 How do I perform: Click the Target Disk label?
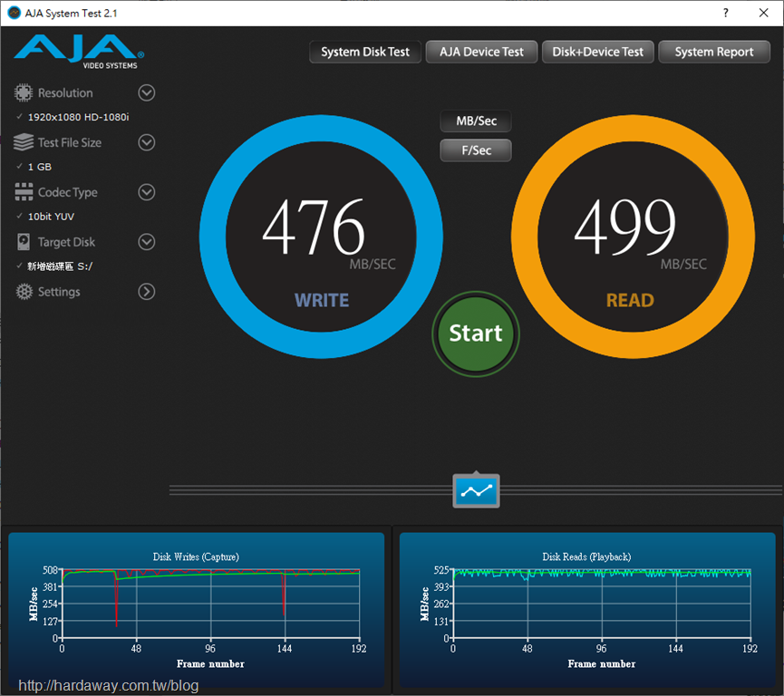66,242
